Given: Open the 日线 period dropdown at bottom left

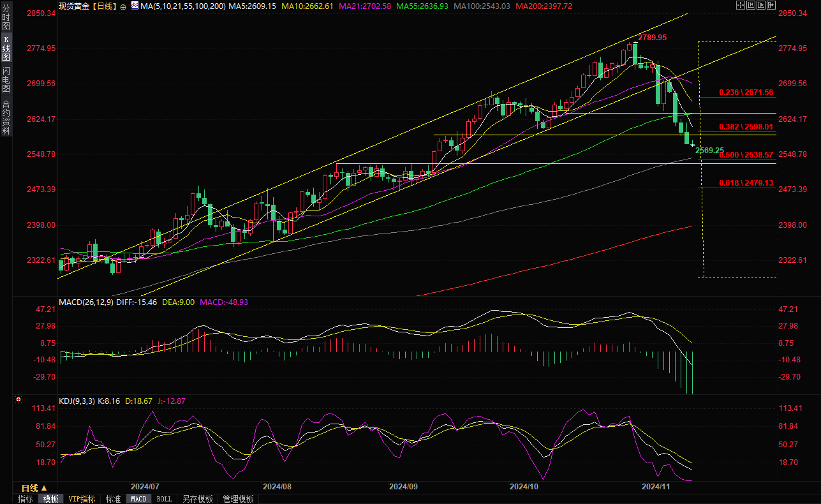Looking at the screenshot, I should (34, 488).
